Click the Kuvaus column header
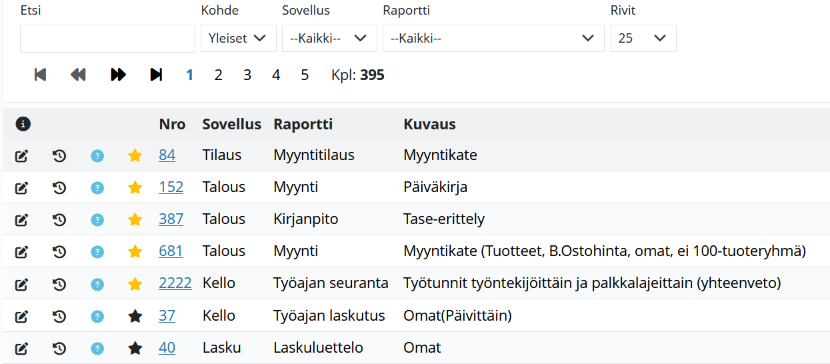 pyautogui.click(x=429, y=124)
